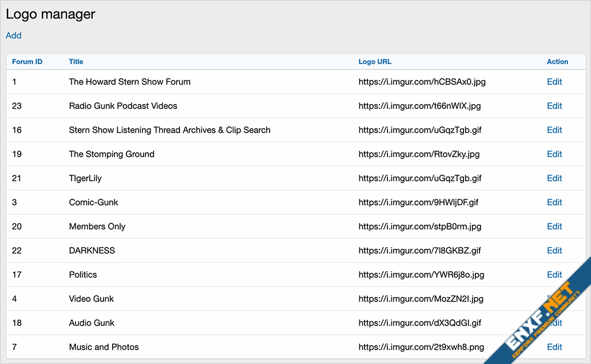Screen dimensions: 591x364
Task: Edit the Stern Show Listening Thread Archives row
Action: [554, 130]
